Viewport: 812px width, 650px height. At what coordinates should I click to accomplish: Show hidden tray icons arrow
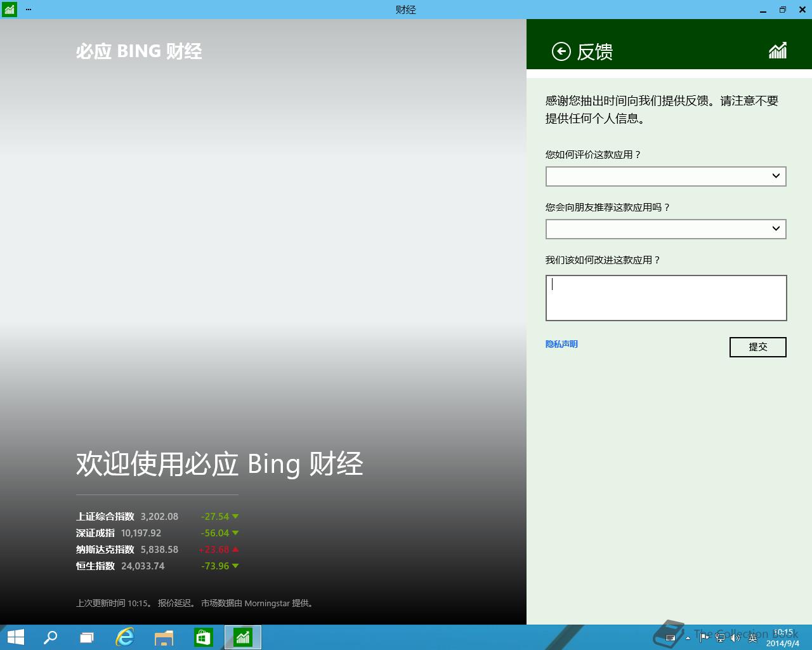(688, 637)
